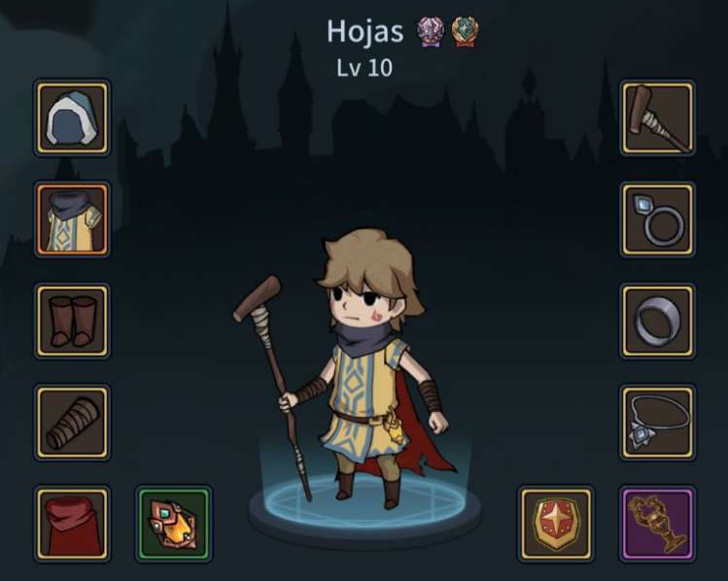728x581 pixels.
Task: Click the Lv 10 level label
Action: (x=364, y=68)
